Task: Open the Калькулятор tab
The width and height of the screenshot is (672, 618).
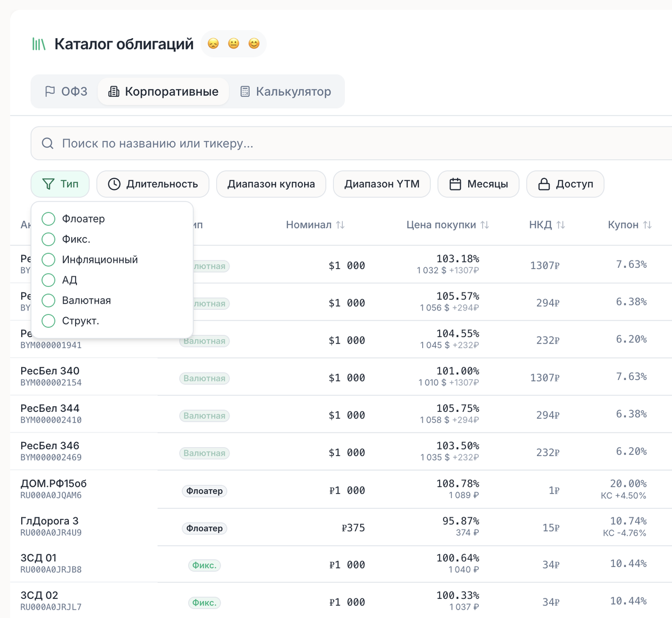Action: [287, 91]
